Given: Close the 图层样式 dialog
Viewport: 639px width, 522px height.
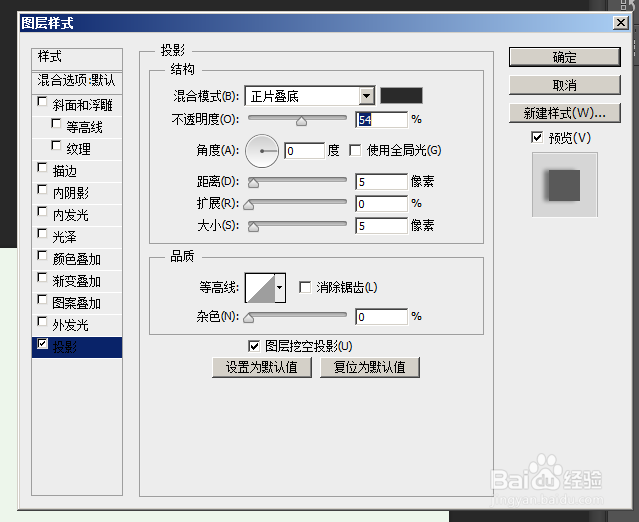Looking at the screenshot, I should (621, 22).
